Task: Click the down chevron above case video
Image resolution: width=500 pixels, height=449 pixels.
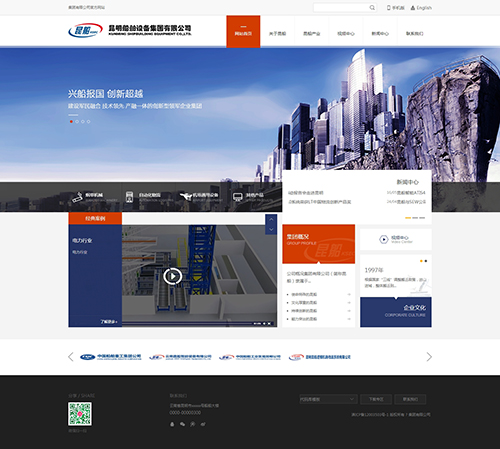Action: [x=271, y=229]
